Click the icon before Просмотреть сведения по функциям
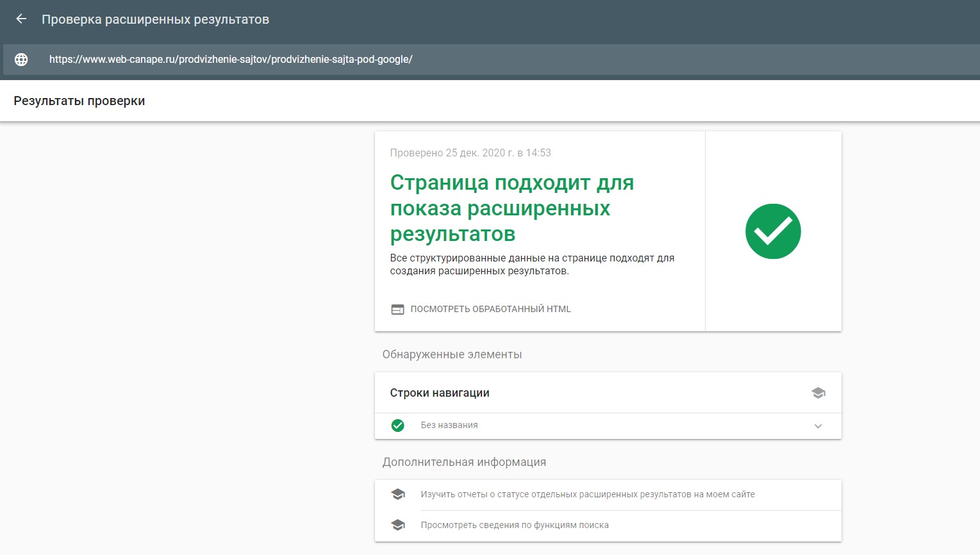 click(x=398, y=524)
